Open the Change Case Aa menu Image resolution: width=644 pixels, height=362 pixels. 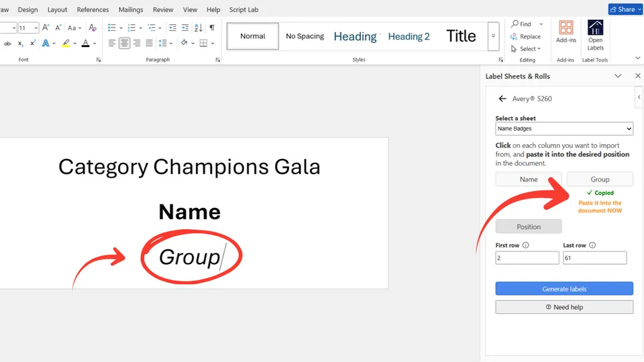74,27
